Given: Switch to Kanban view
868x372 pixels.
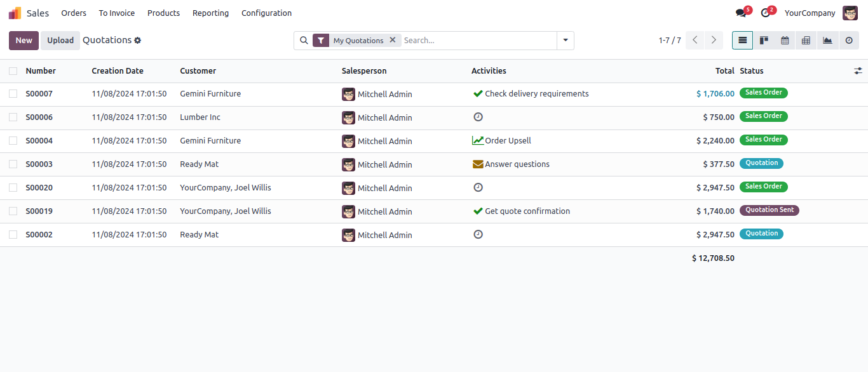Looking at the screenshot, I should coord(764,41).
